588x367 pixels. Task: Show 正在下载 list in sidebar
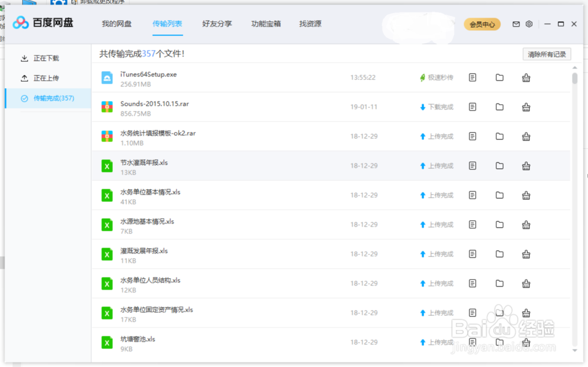click(48, 58)
